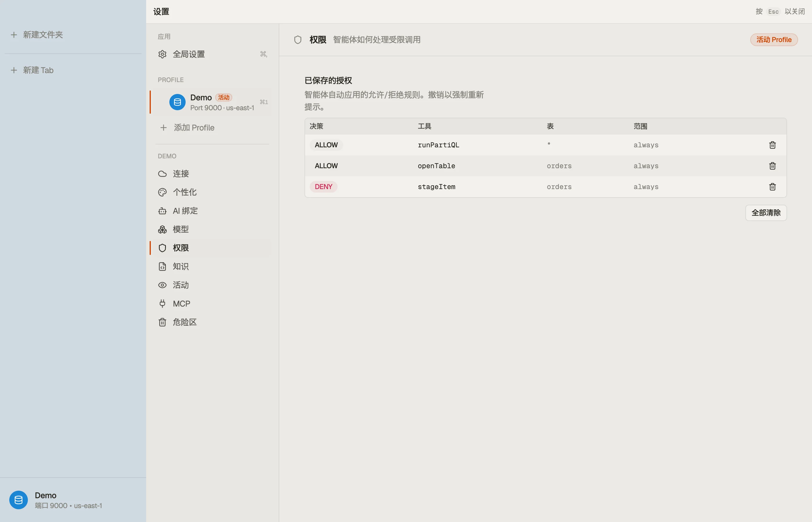The height and width of the screenshot is (522, 812).
Task: Click the 全部清除 button
Action: 766,213
